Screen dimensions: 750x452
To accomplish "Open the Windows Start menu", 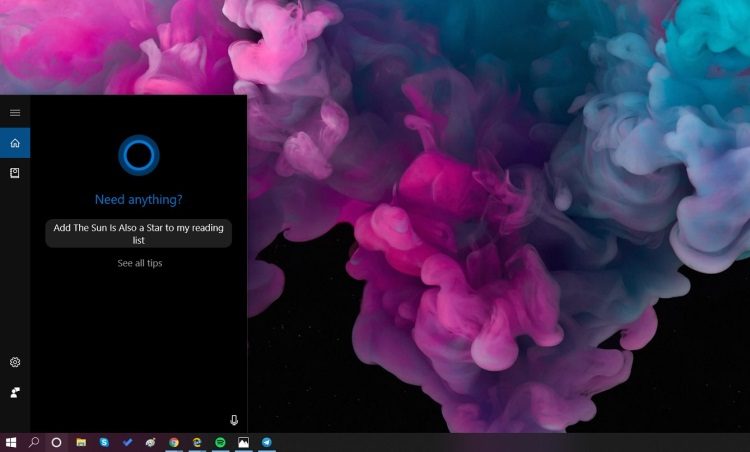I will pos(11,442).
